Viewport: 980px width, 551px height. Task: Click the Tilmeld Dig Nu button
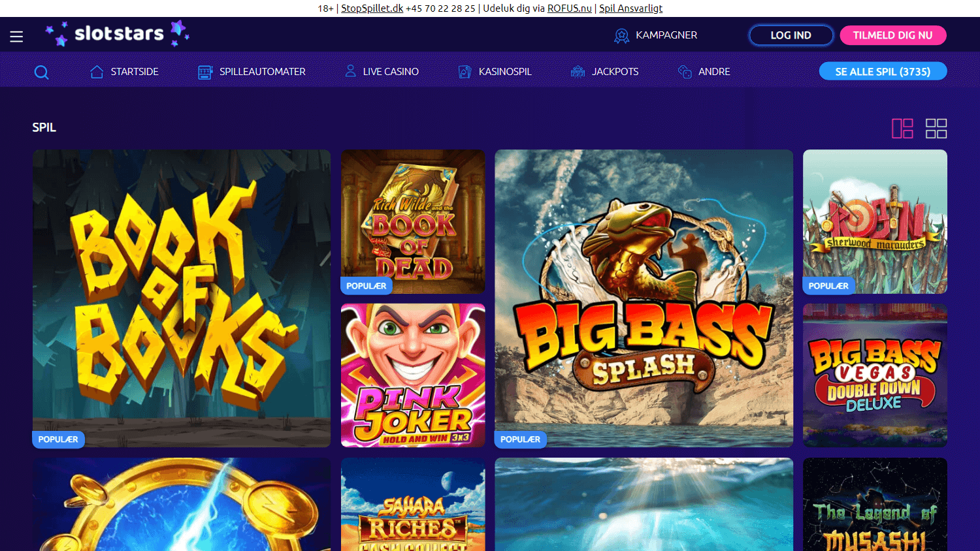[892, 35]
